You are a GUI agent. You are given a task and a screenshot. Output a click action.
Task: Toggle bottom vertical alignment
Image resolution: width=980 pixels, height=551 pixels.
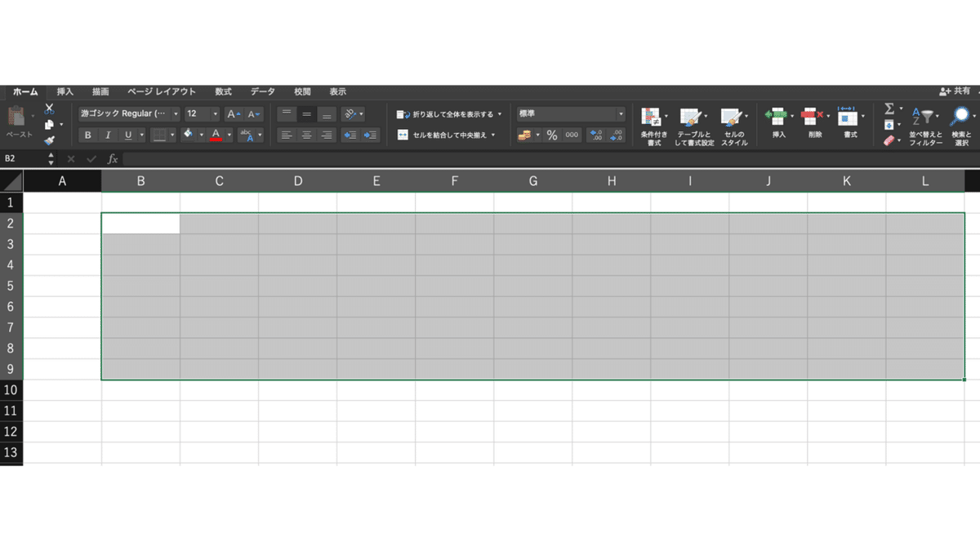point(327,114)
